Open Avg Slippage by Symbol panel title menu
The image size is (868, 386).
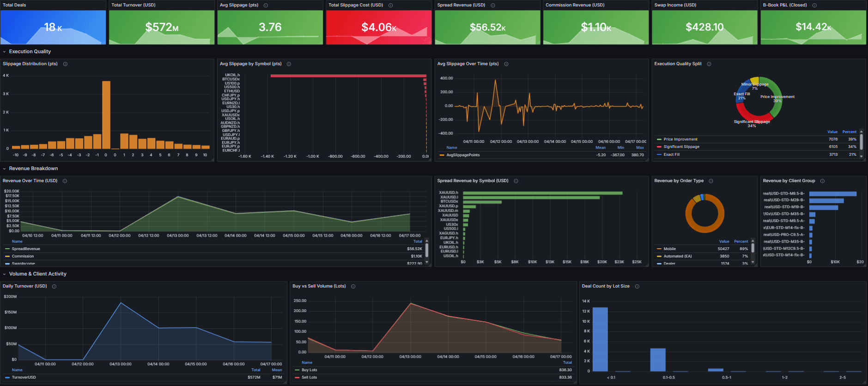[250, 64]
